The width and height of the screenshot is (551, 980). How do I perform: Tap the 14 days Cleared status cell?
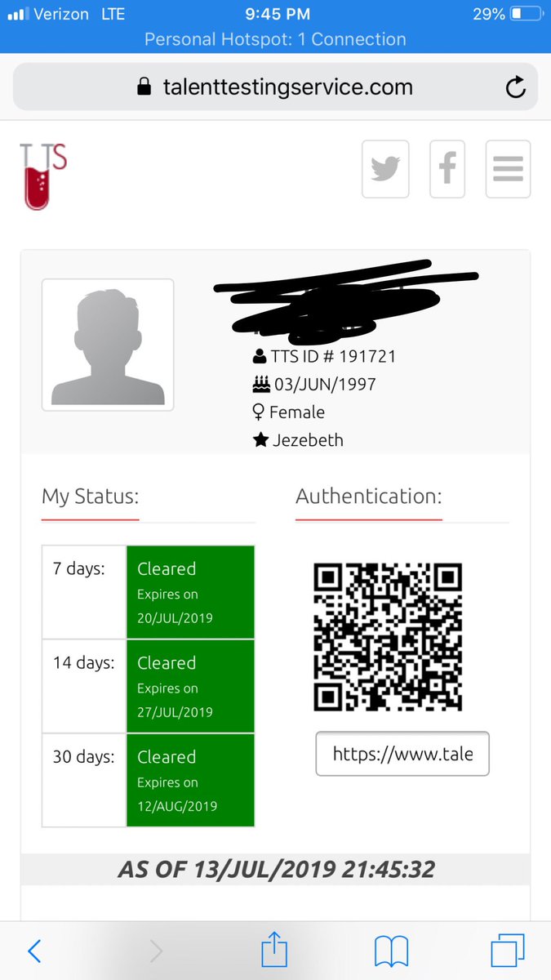(x=190, y=686)
